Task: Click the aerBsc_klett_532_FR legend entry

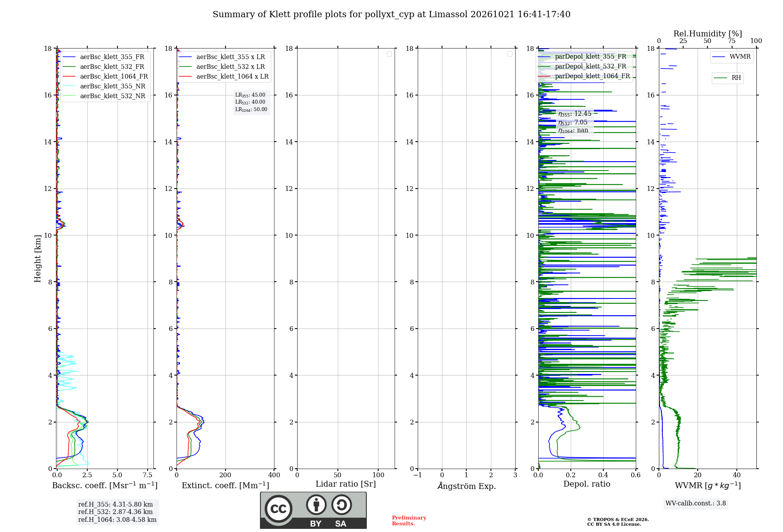Action: [x=104, y=66]
